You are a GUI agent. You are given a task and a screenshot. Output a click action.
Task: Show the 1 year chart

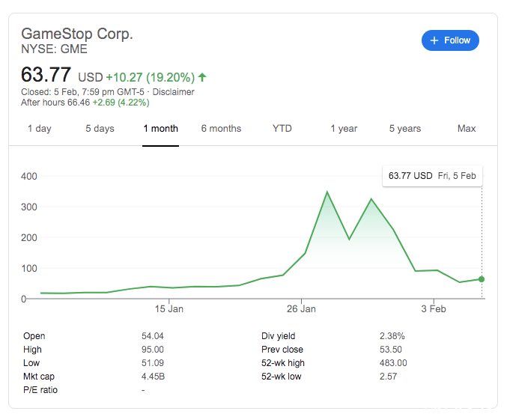[344, 128]
